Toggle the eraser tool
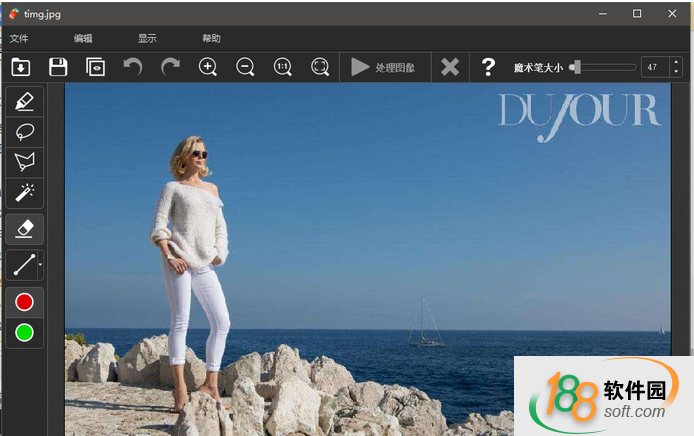 coord(25,229)
